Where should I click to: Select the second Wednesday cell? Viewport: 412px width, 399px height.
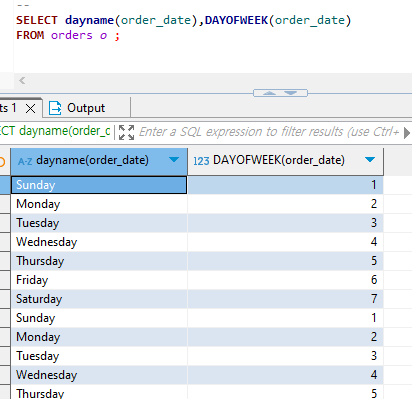click(99, 375)
